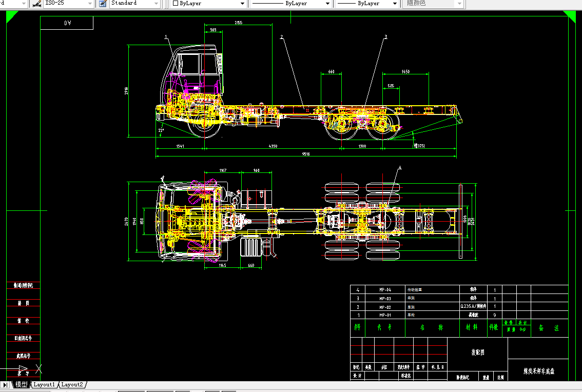This screenshot has height=392, width=582.
Task: Switch to the Layout1 tab
Action: [x=44, y=385]
